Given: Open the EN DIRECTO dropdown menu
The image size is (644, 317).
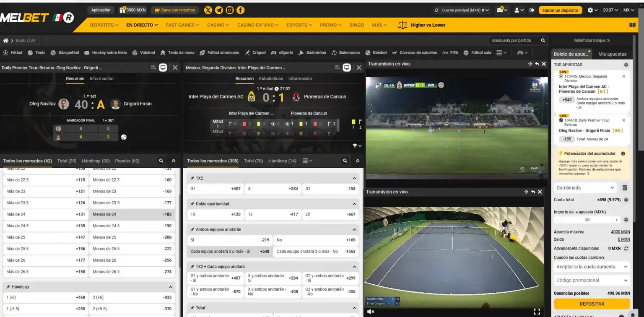Looking at the screenshot, I should pos(142,25).
